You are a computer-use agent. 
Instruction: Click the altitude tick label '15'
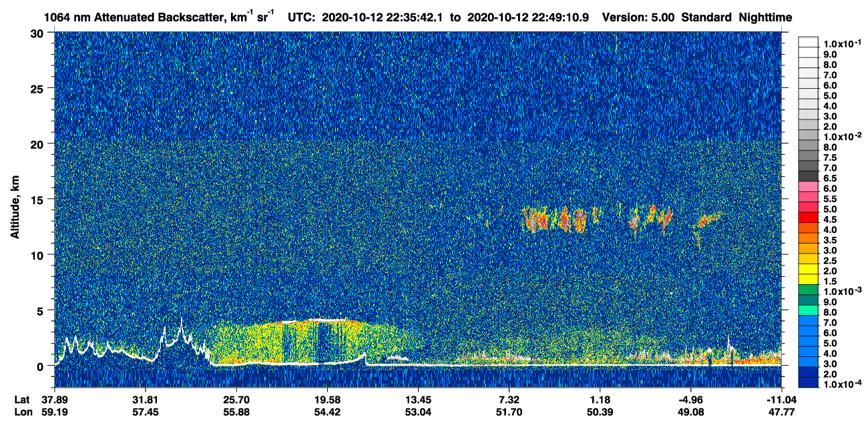pyautogui.click(x=38, y=199)
